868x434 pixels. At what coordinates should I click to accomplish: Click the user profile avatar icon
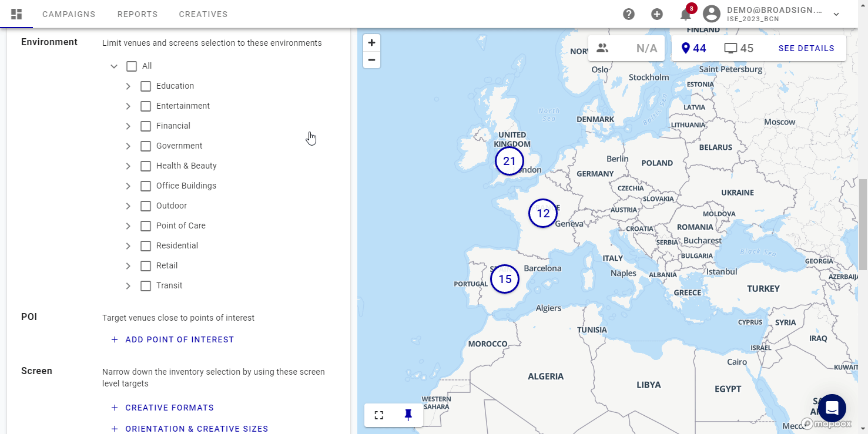point(711,14)
